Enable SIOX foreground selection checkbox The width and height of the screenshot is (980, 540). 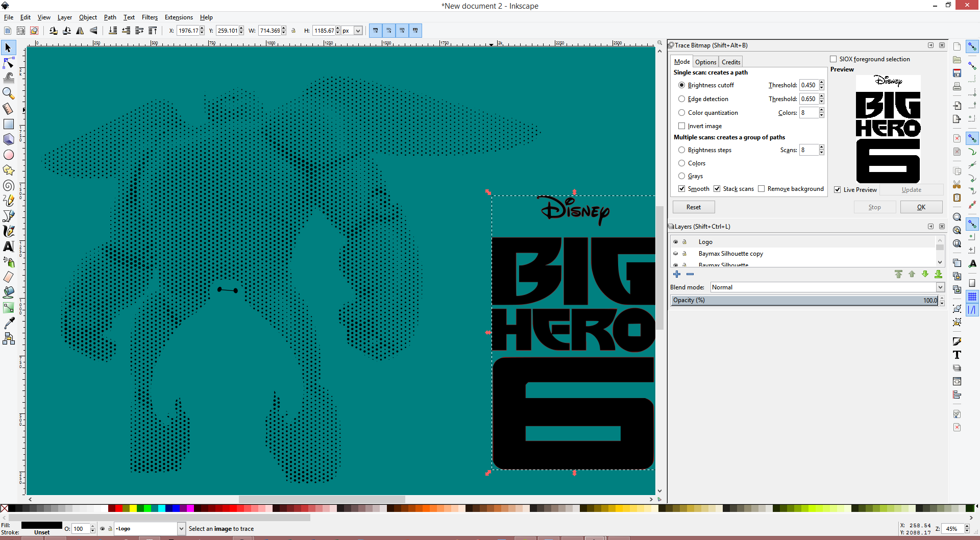click(833, 59)
